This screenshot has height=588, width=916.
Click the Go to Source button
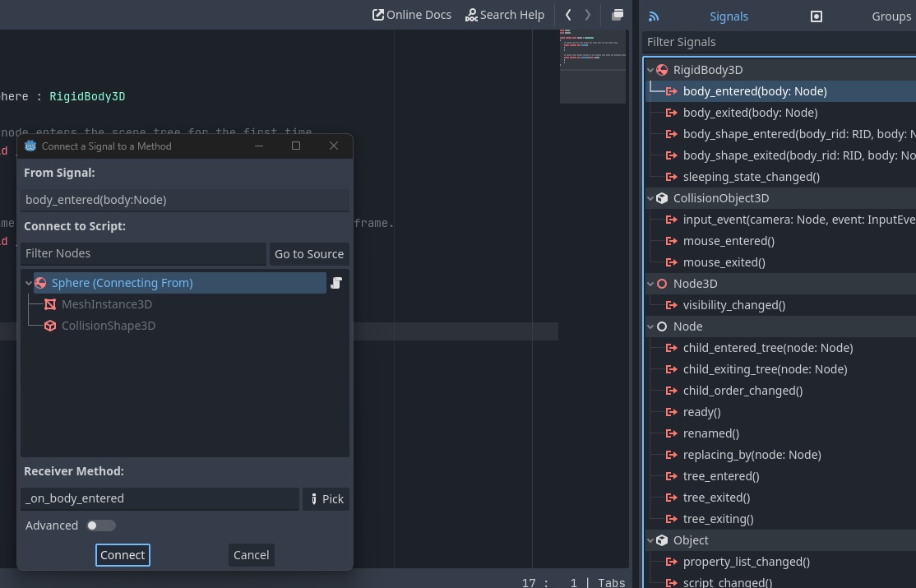tap(309, 253)
